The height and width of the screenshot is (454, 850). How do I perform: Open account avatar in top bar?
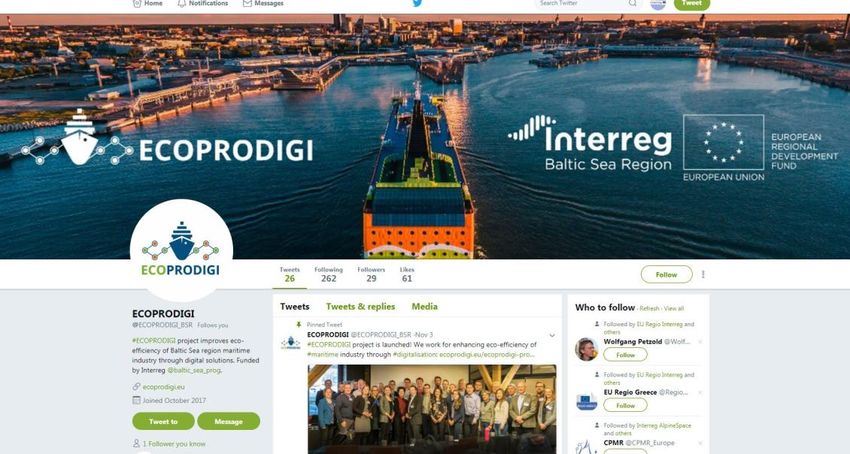(x=658, y=4)
